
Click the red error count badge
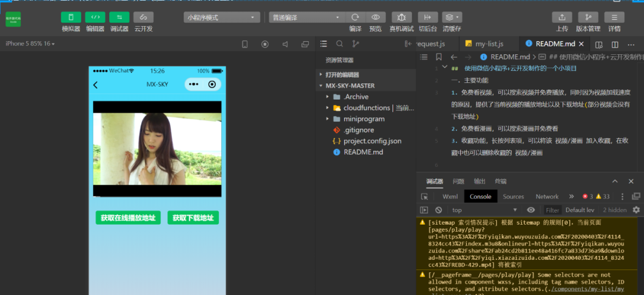588,197
